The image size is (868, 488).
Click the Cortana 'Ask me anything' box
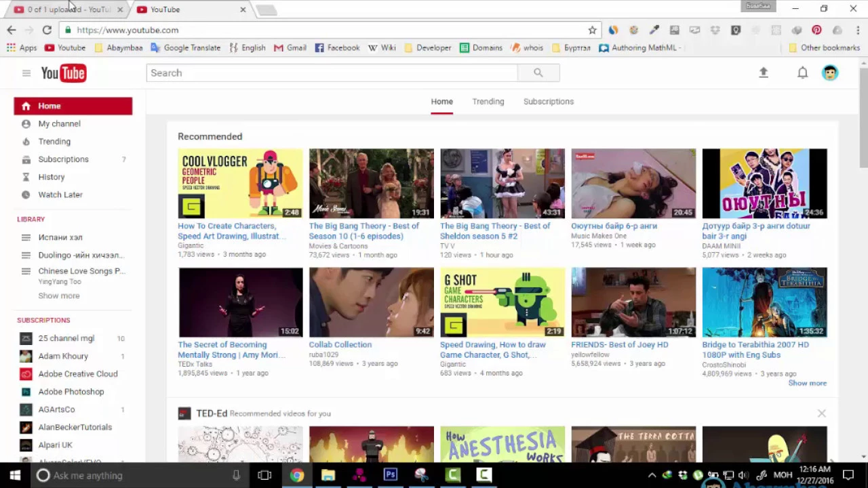point(139,475)
